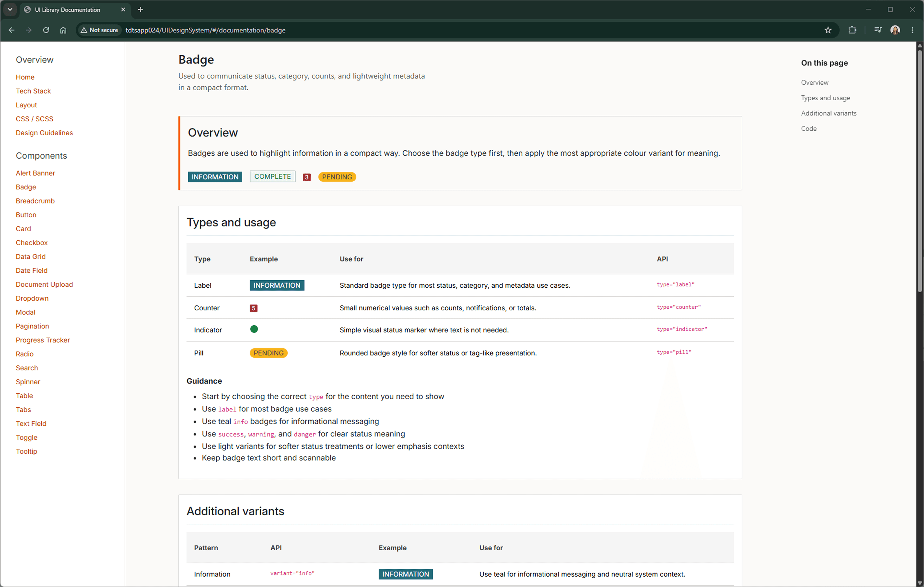Open the Spinner component page

[28, 382]
